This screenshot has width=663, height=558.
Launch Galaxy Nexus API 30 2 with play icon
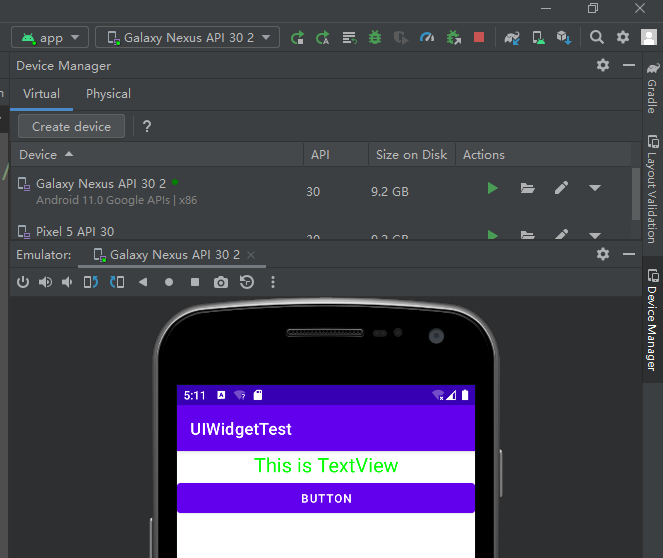(x=493, y=188)
